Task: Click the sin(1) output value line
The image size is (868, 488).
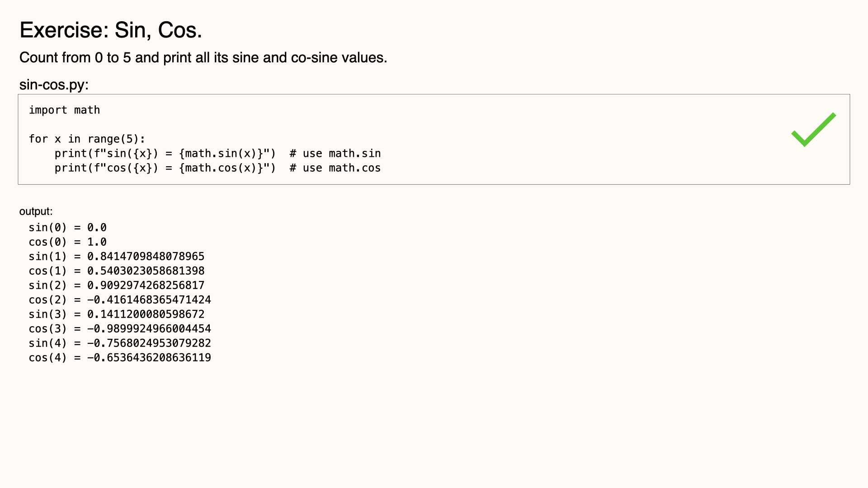Action: click(117, 257)
